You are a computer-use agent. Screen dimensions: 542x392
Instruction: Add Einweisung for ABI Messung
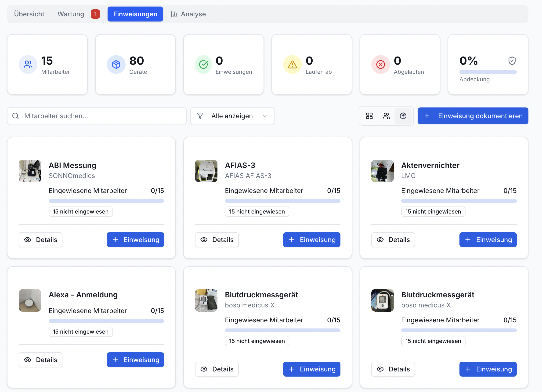pyautogui.click(x=136, y=240)
